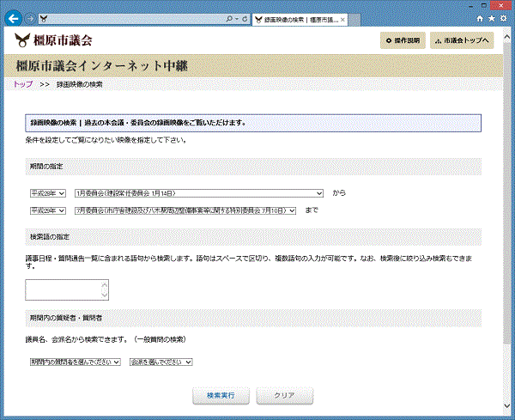The height and width of the screenshot is (420, 515).
Task: Open a new blank tab
Action: [354, 20]
